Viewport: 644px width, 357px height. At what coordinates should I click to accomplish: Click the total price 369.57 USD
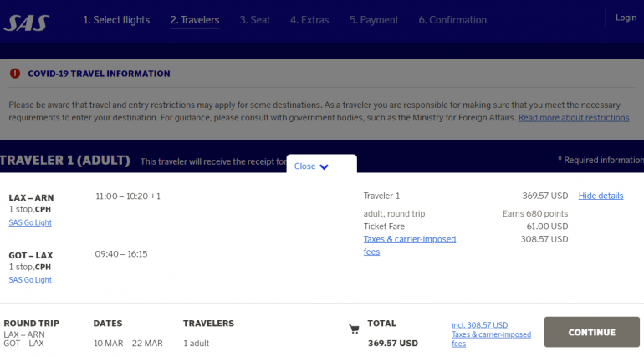point(392,343)
